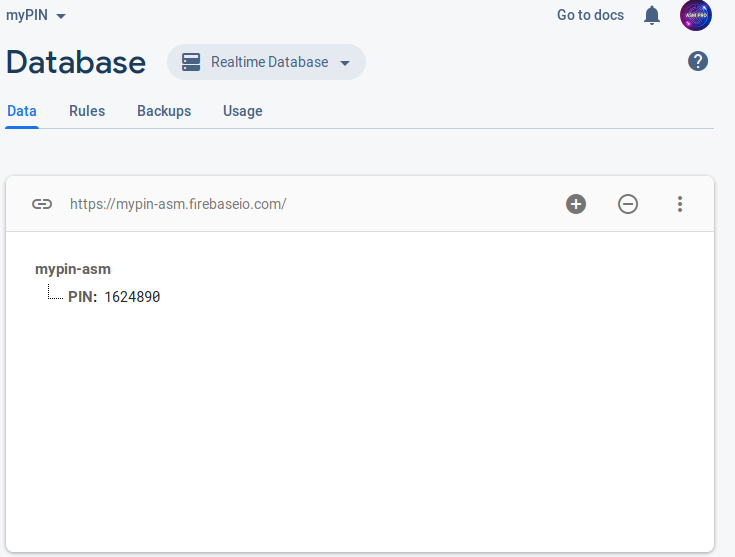
Task: Edit the PIN value 1624890
Action: tap(132, 297)
